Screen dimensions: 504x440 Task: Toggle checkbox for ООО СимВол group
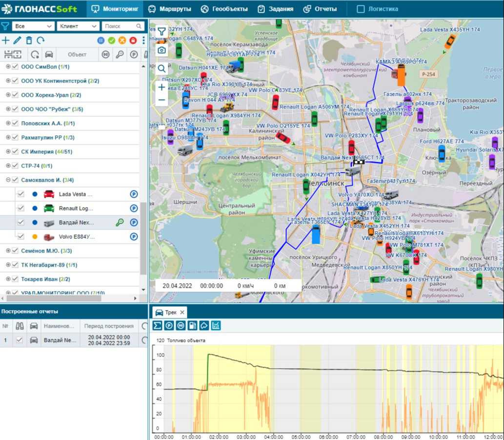[15, 66]
